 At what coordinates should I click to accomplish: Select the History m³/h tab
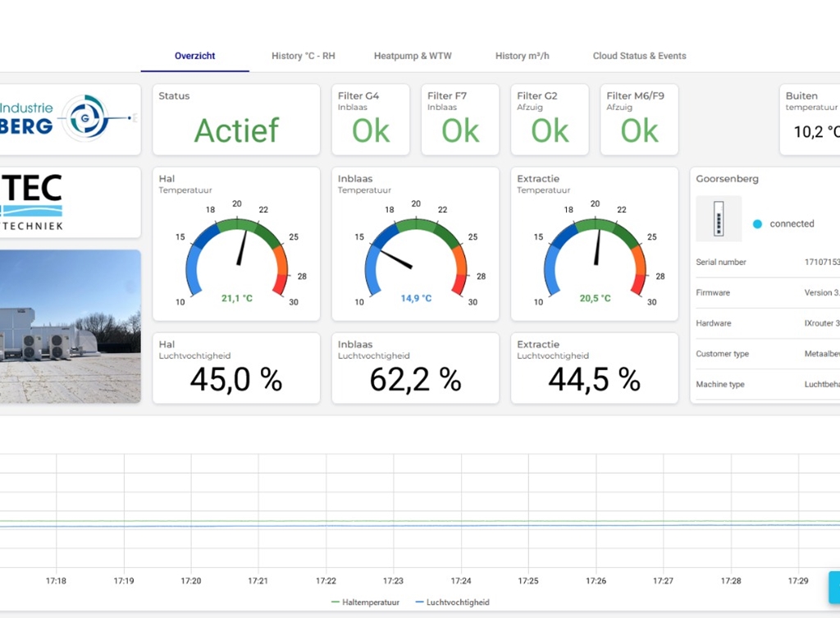coord(522,56)
